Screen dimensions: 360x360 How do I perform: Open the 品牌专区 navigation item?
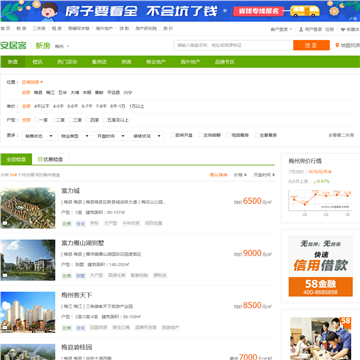tap(225, 62)
